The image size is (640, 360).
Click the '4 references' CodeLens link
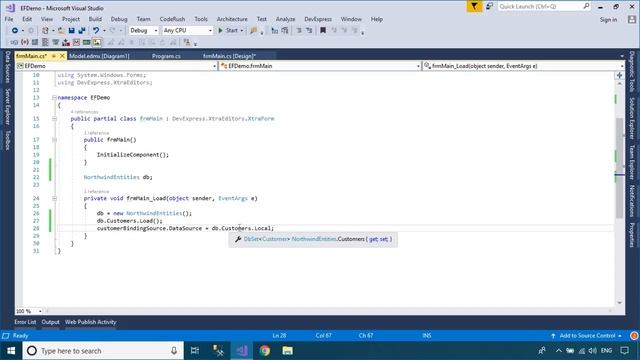(84, 112)
